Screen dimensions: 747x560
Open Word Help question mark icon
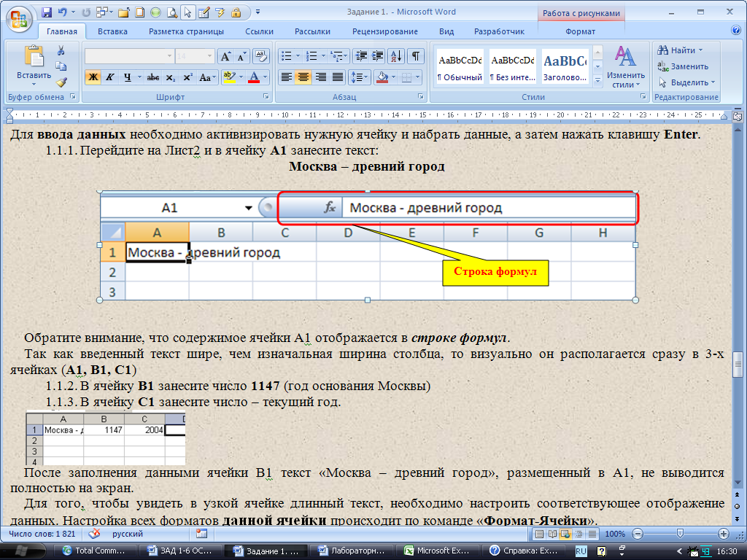click(736, 31)
